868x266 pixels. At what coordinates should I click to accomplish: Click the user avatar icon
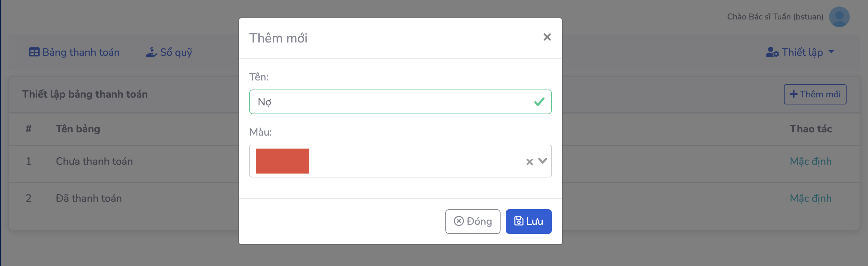coord(839,17)
